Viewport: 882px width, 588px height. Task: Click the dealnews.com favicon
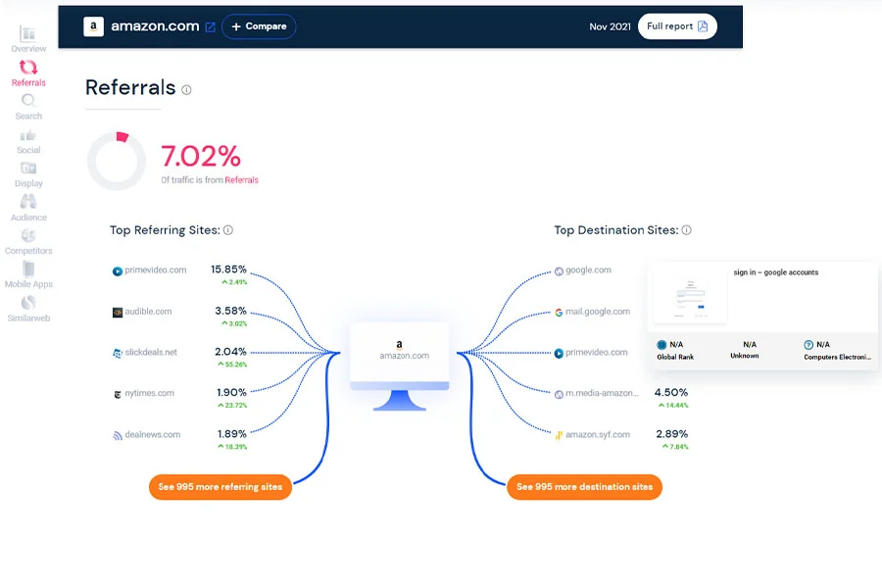coord(118,435)
